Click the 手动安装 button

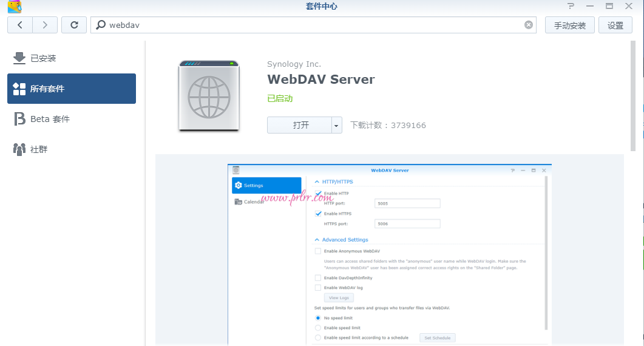[x=569, y=25]
